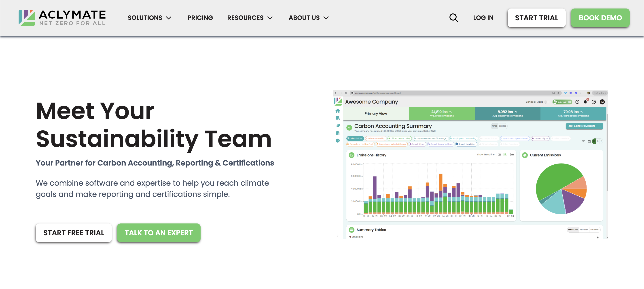Image resolution: width=644 pixels, height=289 pixels.
Task: Click Talk to an Expert button
Action: (x=159, y=233)
